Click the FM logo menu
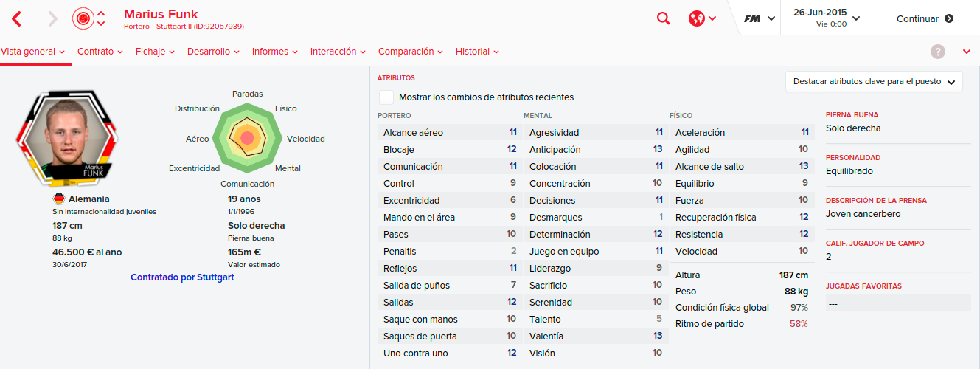 coord(759,19)
